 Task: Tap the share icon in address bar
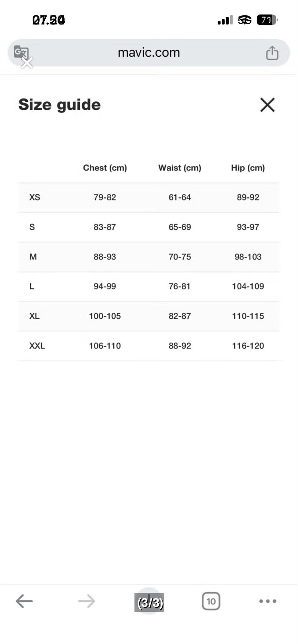[x=272, y=53]
